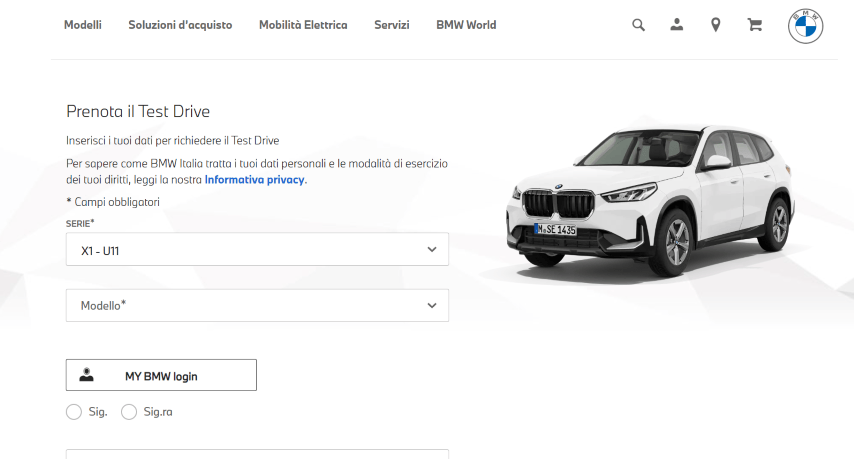Open the BMW World menu
854x459 pixels.
click(x=466, y=25)
